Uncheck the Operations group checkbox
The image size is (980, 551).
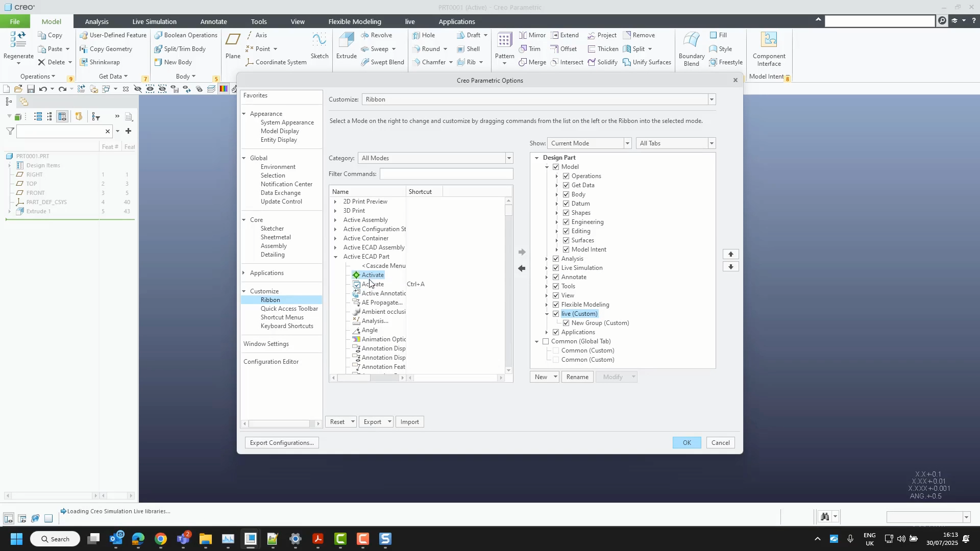tap(566, 176)
